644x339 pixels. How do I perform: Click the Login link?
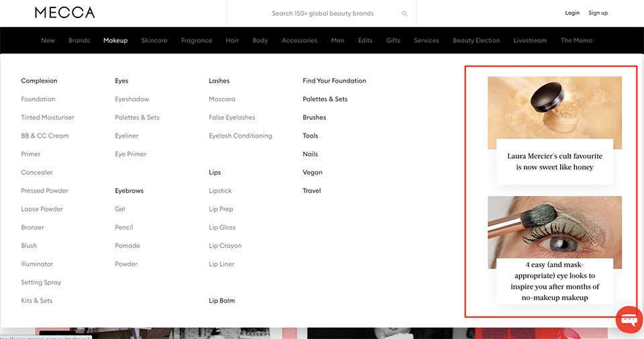click(572, 13)
